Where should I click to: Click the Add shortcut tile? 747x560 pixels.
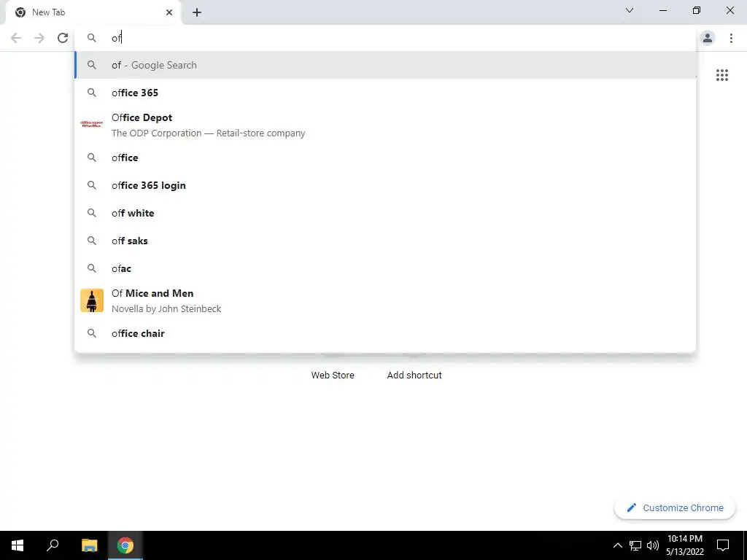pos(414,375)
